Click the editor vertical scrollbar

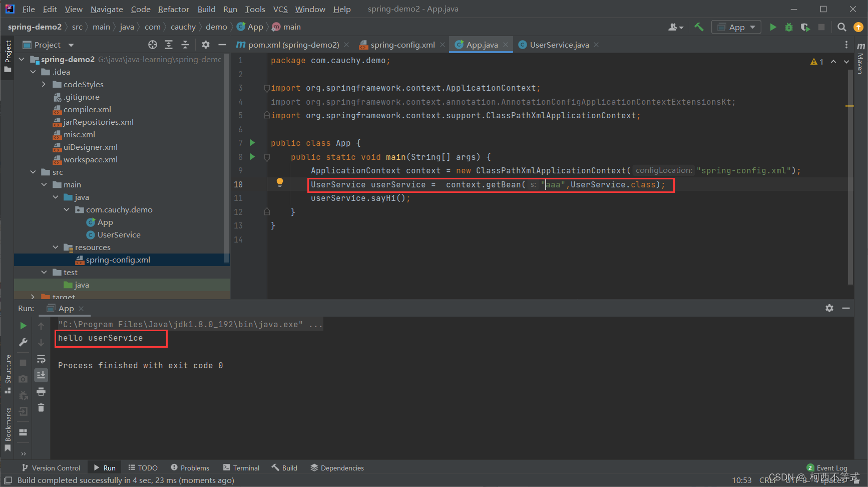coord(849,176)
